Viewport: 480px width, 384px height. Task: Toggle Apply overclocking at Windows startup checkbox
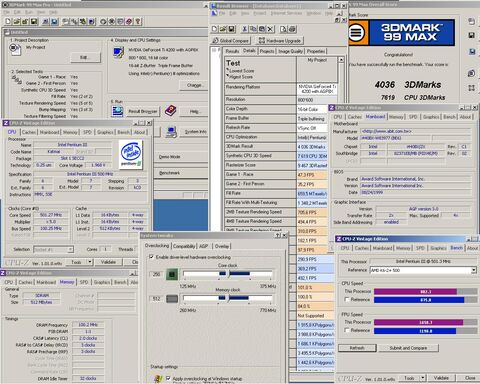click(168, 378)
